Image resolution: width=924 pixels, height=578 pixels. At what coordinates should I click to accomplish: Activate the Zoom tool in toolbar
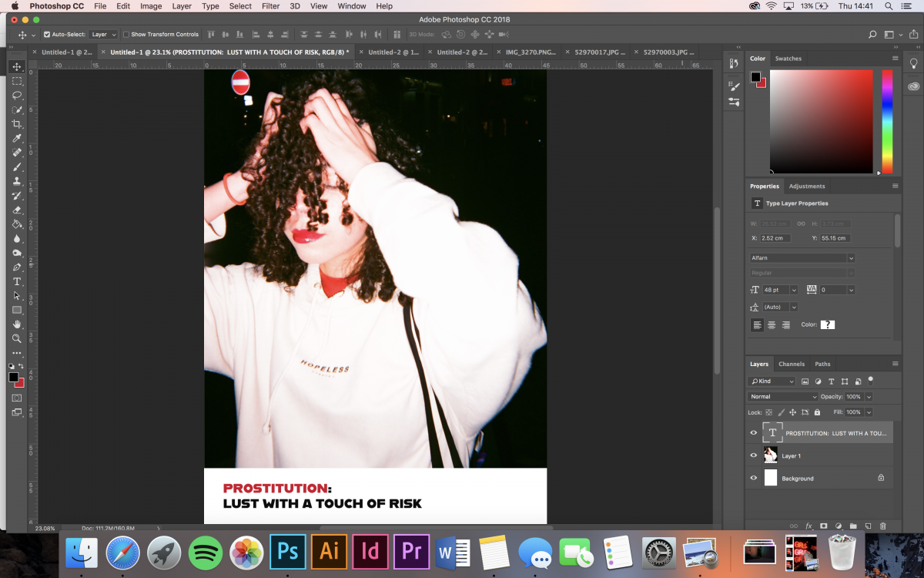17,338
